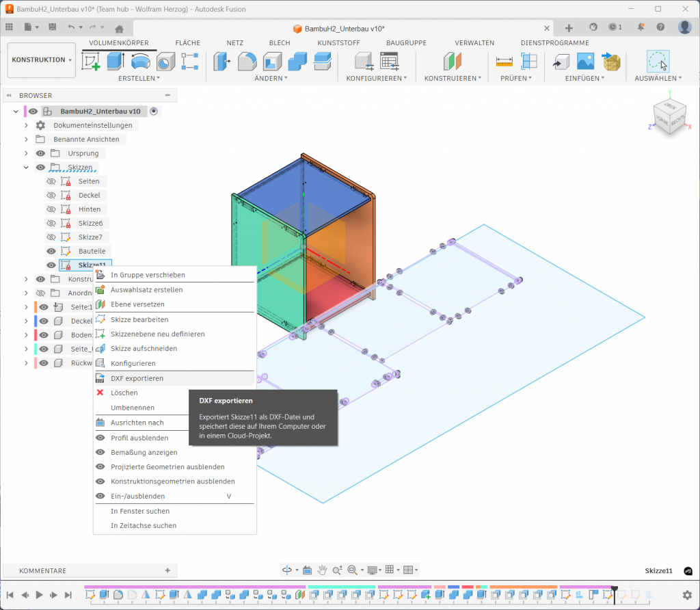Click the Measure ruler icon under Prüfen
700x610 pixels.
[504, 62]
